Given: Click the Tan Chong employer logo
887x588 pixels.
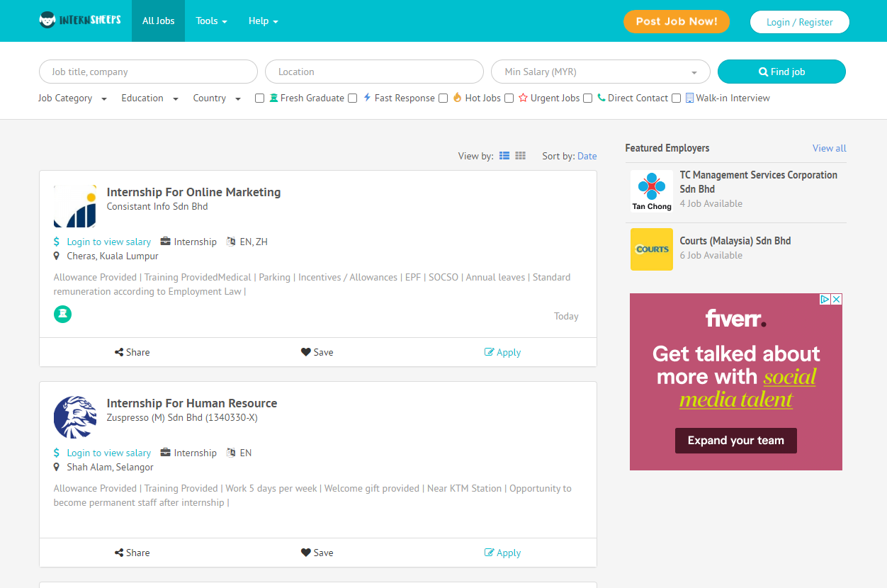Looking at the screenshot, I should click(652, 191).
